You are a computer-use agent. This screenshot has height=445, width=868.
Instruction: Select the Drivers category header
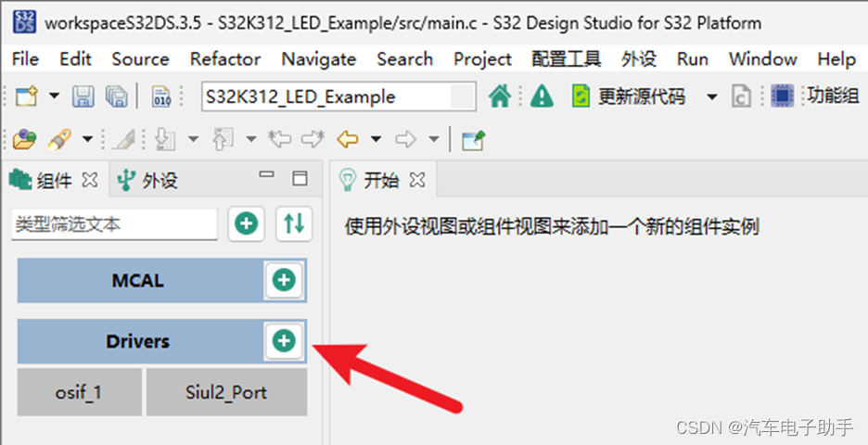coord(139,341)
